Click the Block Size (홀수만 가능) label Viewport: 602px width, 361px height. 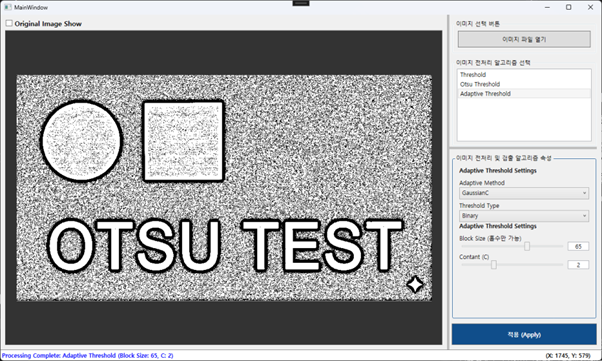click(490, 238)
